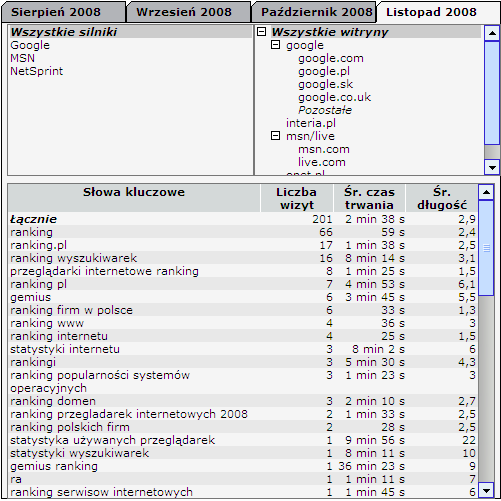This screenshot has height=501, width=501.
Task: Click the keyword 'ranking pl'
Action: tap(38, 284)
